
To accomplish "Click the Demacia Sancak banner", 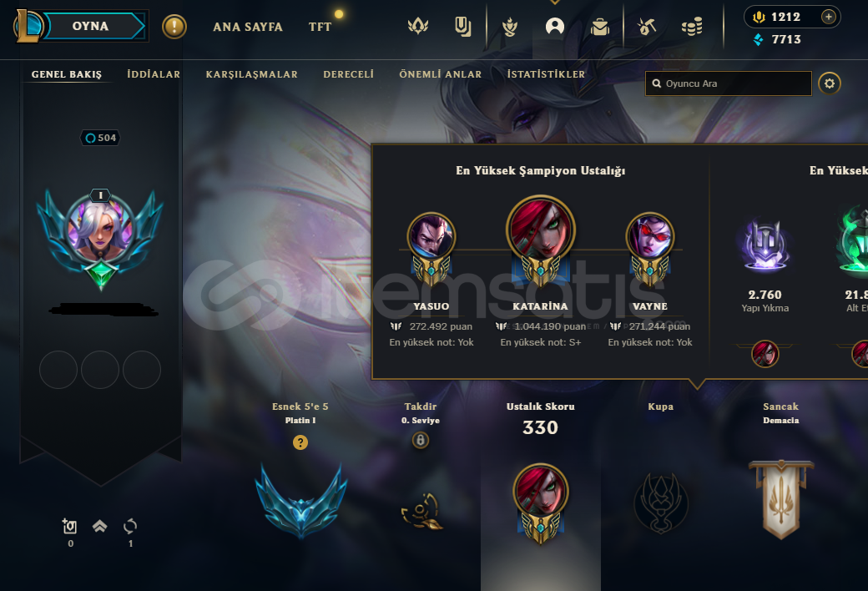I will (x=781, y=499).
